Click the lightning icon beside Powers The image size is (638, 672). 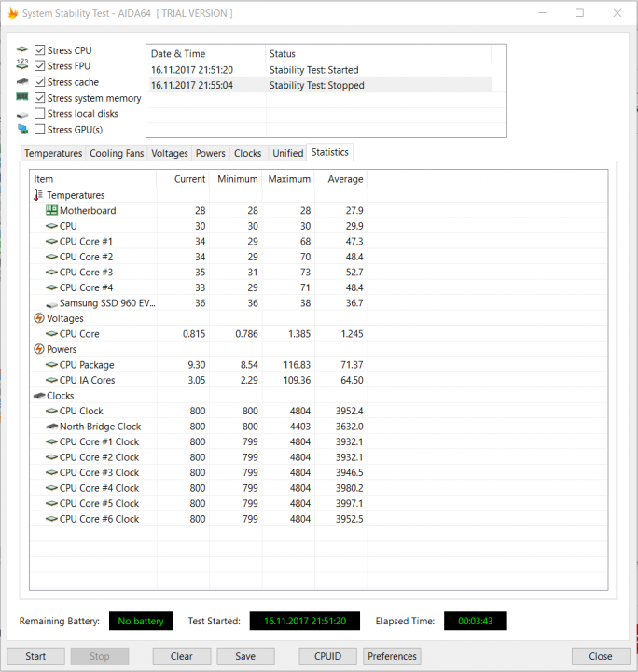[39, 349]
